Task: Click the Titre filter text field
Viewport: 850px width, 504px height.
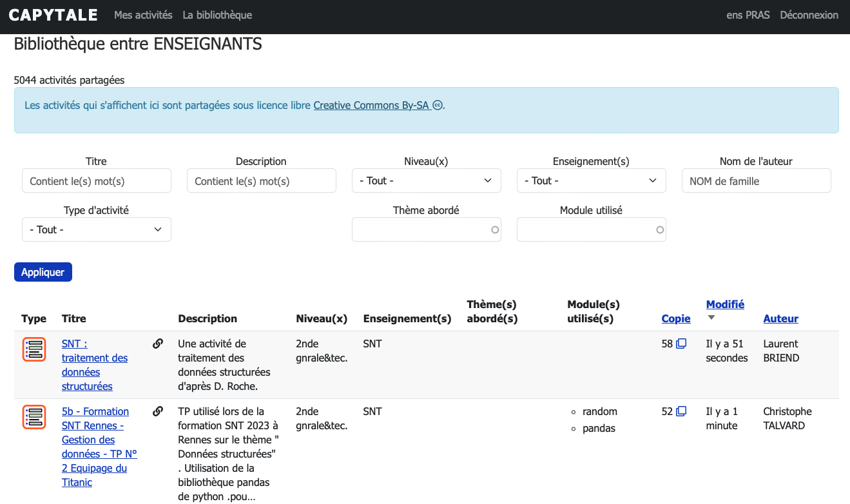Action: click(x=96, y=181)
